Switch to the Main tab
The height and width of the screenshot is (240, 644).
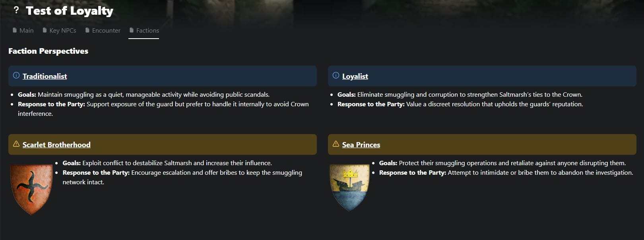(x=26, y=31)
